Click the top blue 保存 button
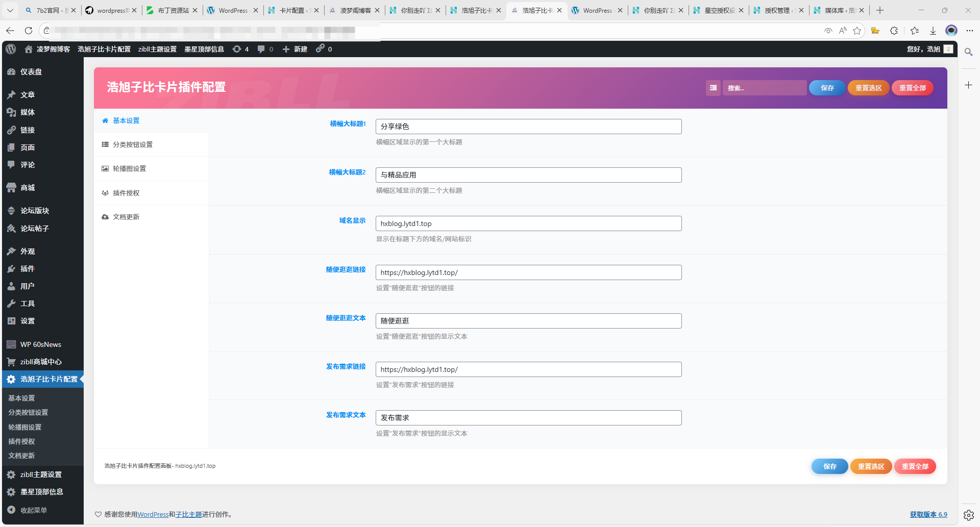The width and height of the screenshot is (980, 527). click(x=827, y=88)
